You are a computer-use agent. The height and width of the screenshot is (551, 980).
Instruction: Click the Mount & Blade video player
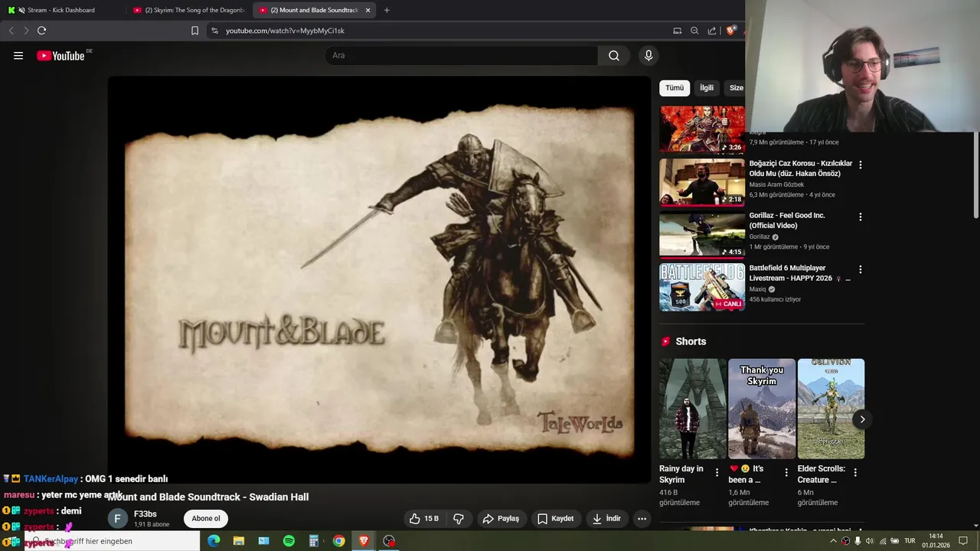coord(379,279)
